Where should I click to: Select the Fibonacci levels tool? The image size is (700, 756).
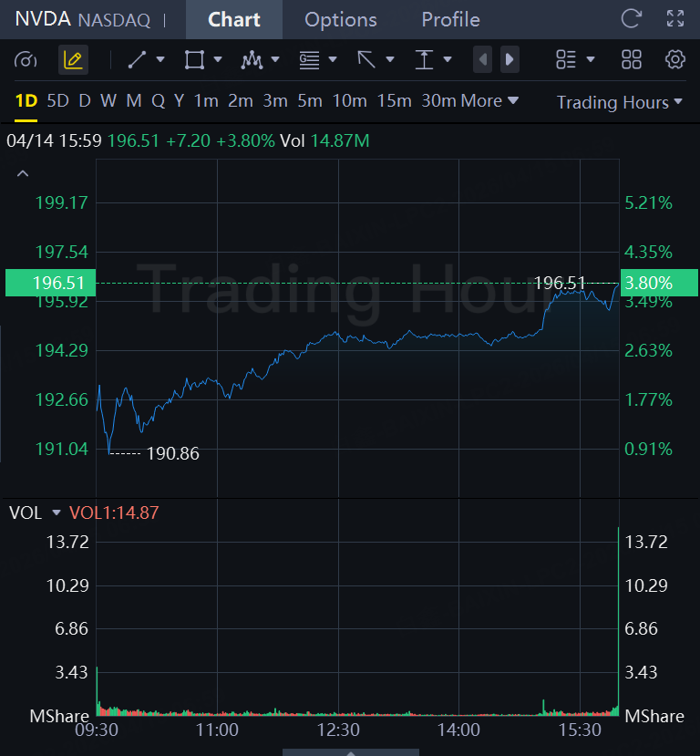[309, 60]
